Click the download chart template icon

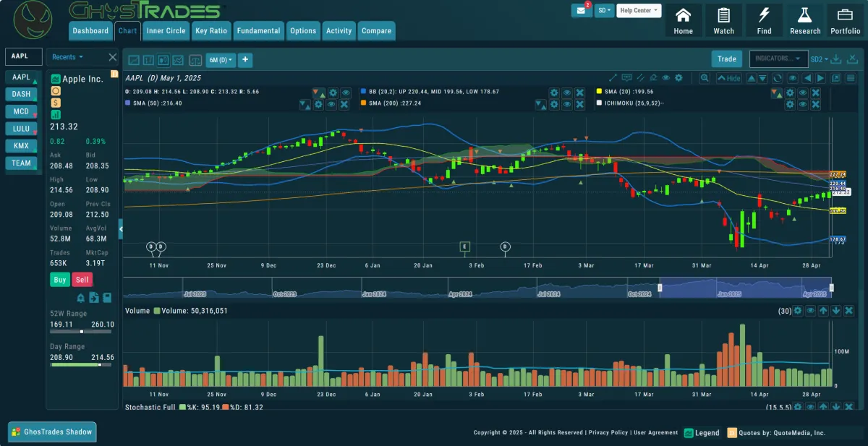(836, 59)
